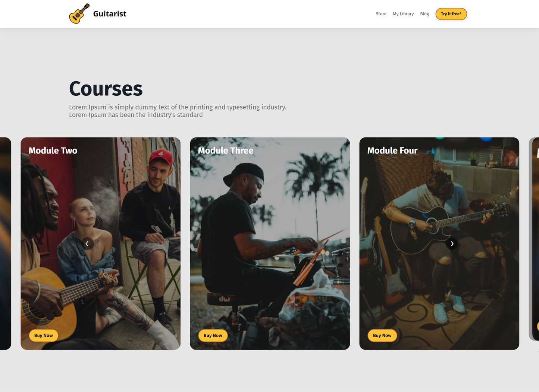
Task: Click the Module Three title
Action: click(226, 151)
